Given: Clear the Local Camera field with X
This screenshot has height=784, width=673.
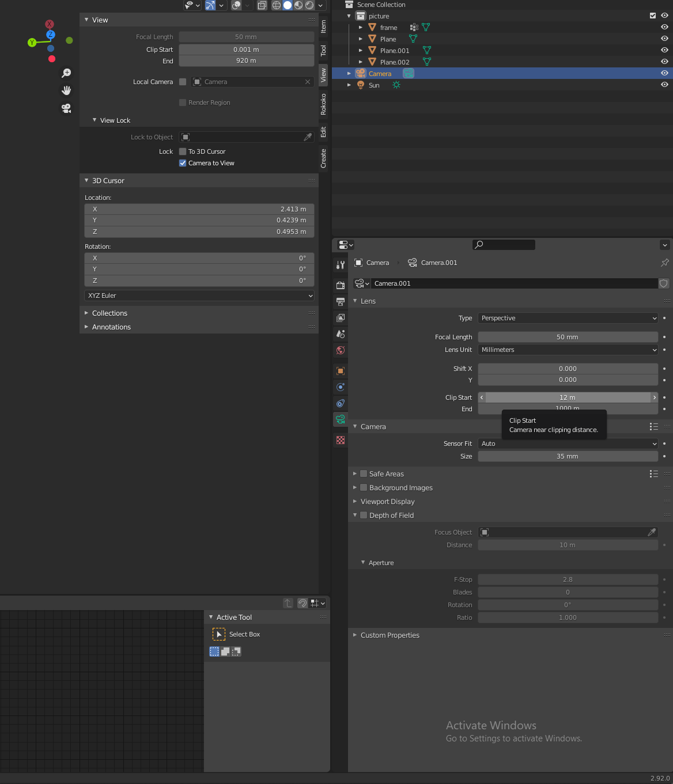Looking at the screenshot, I should (x=308, y=82).
